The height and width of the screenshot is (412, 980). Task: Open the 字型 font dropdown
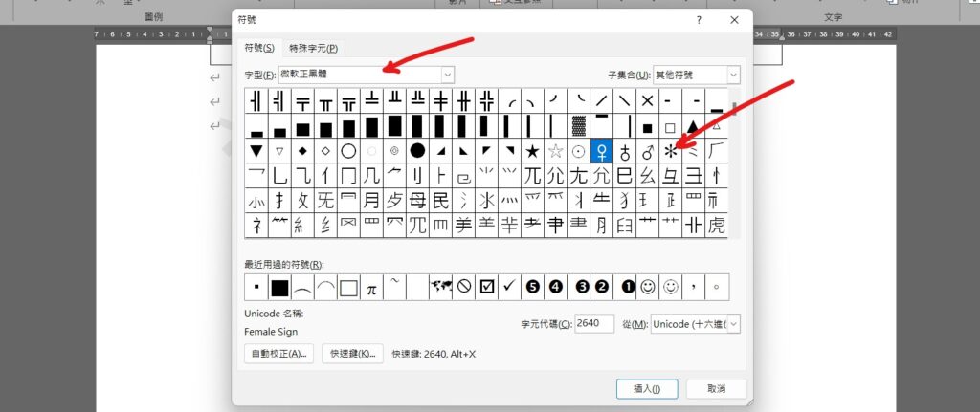(x=448, y=75)
